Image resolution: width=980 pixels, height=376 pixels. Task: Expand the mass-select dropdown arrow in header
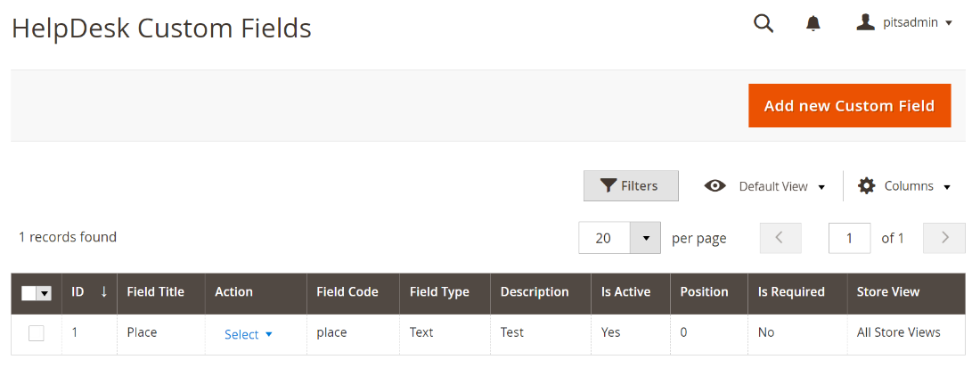44,293
